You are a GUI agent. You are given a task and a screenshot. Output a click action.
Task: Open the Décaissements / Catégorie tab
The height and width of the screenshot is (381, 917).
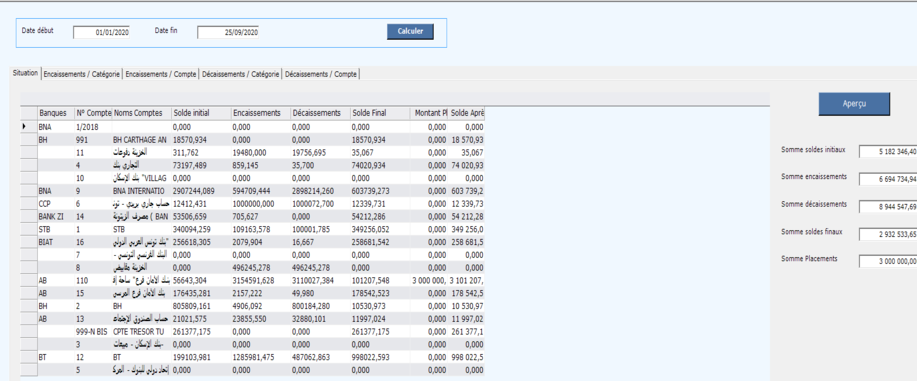tap(240, 74)
